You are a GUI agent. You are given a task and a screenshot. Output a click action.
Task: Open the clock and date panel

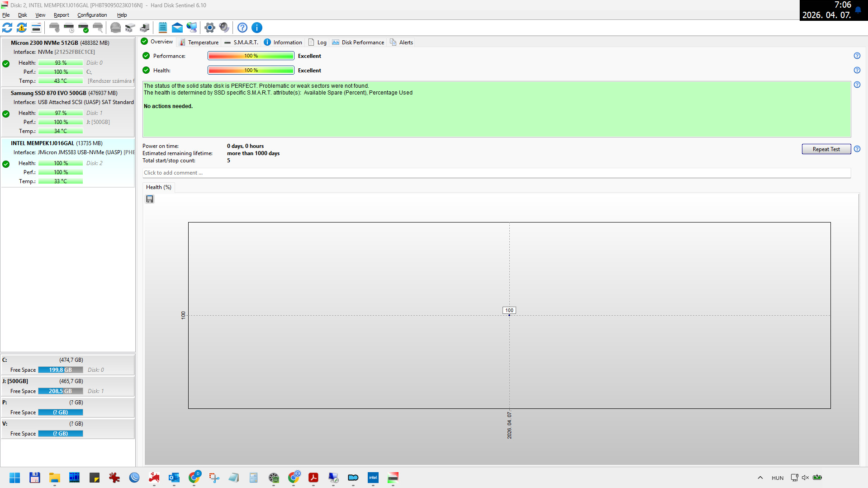[827, 10]
